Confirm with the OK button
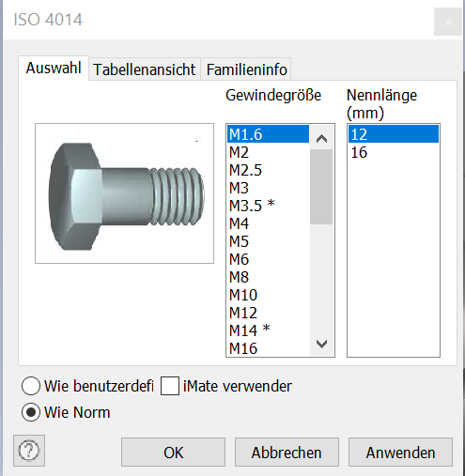The width and height of the screenshot is (465, 476). (x=173, y=453)
